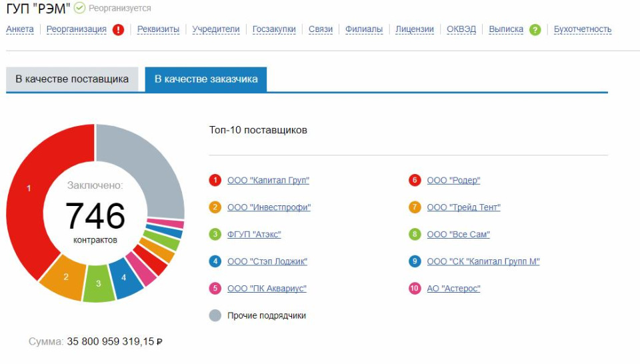Click the blue number 9 legend badge
Screen dimensions: 640x364
415,261
